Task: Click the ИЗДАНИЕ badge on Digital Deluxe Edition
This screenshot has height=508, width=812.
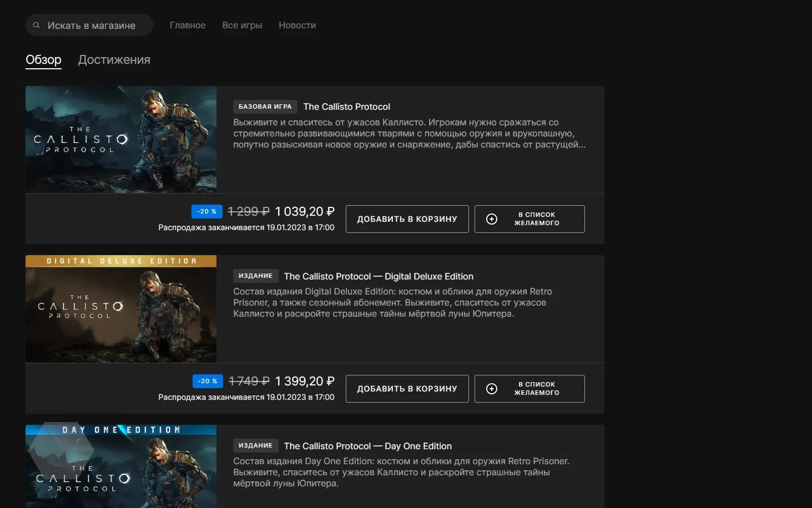Action: (x=255, y=276)
